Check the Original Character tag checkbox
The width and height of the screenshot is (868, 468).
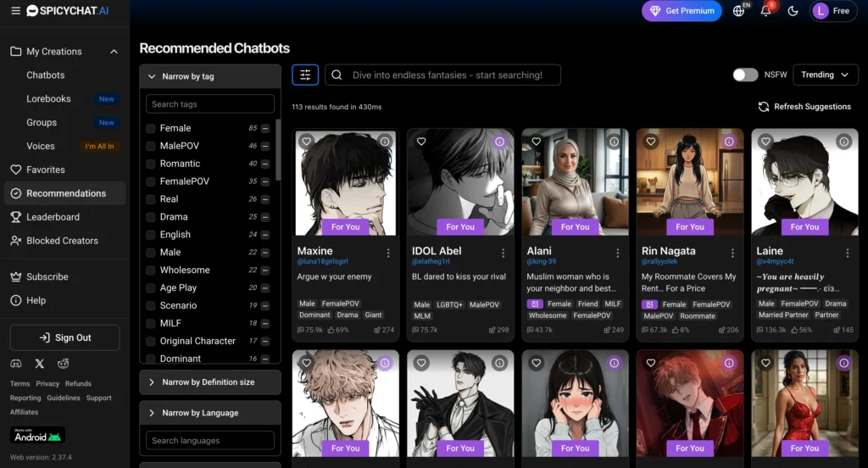[x=151, y=341]
